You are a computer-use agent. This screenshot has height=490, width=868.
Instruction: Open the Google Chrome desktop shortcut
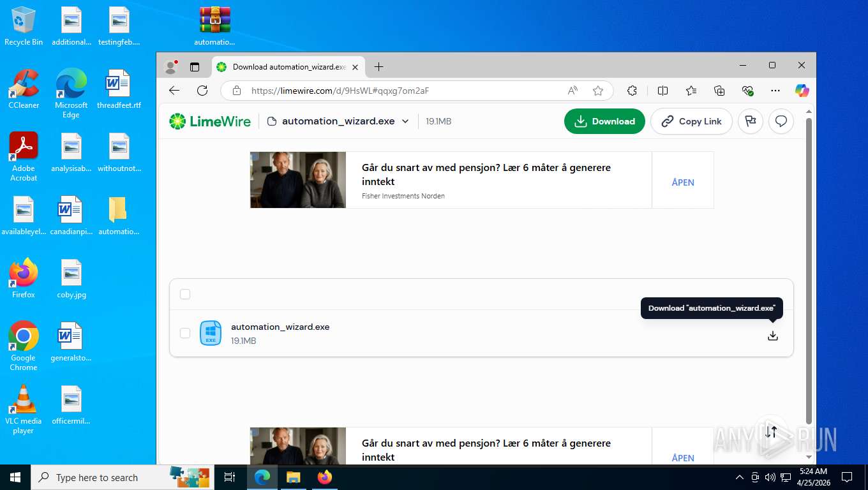click(24, 346)
